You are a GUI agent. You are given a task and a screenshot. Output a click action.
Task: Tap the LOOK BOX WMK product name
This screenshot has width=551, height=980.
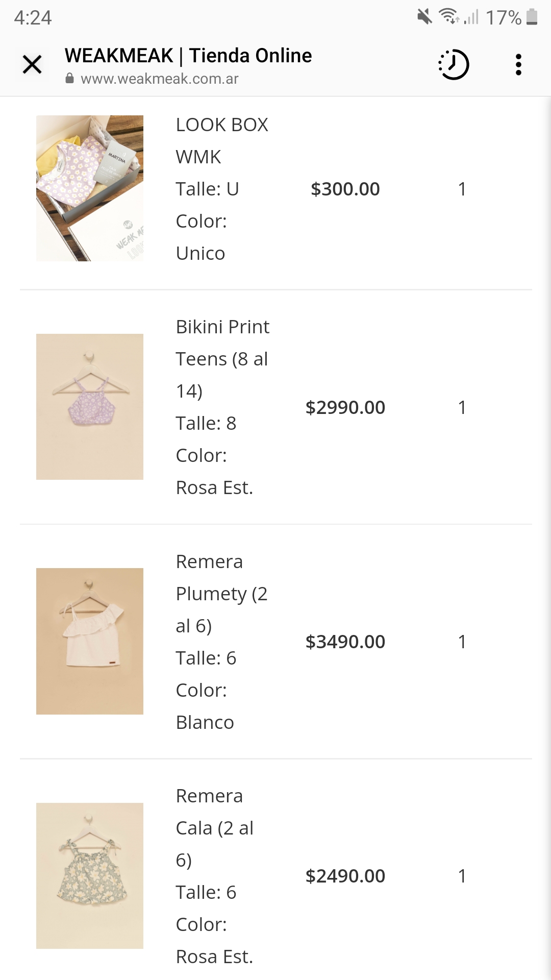tap(222, 140)
